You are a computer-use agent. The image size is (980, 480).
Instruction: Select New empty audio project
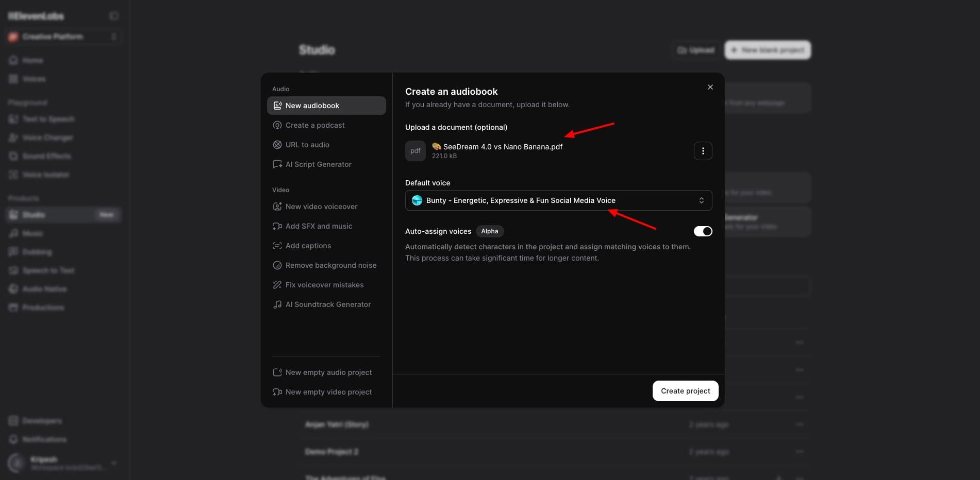click(x=328, y=372)
